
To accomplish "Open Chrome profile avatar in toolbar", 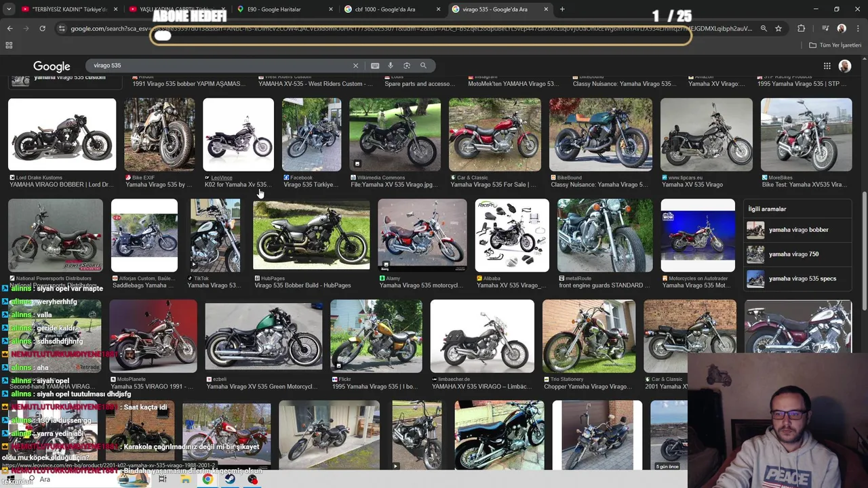I will tap(842, 28).
